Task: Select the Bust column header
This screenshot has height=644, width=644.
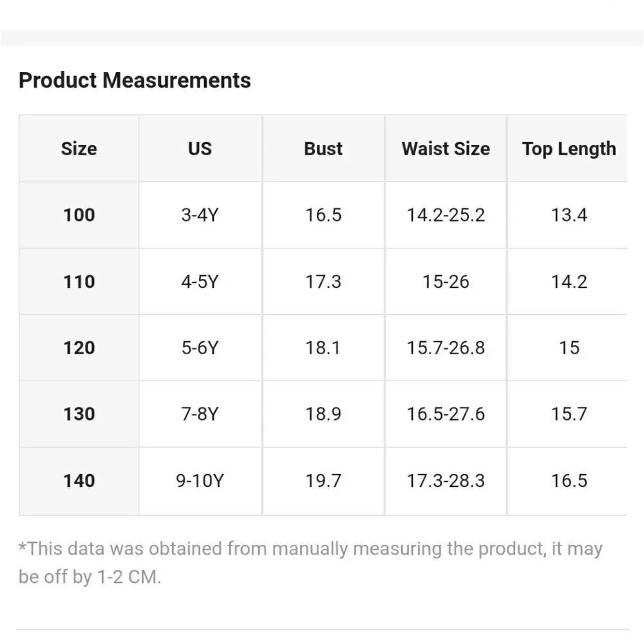Action: tap(323, 149)
